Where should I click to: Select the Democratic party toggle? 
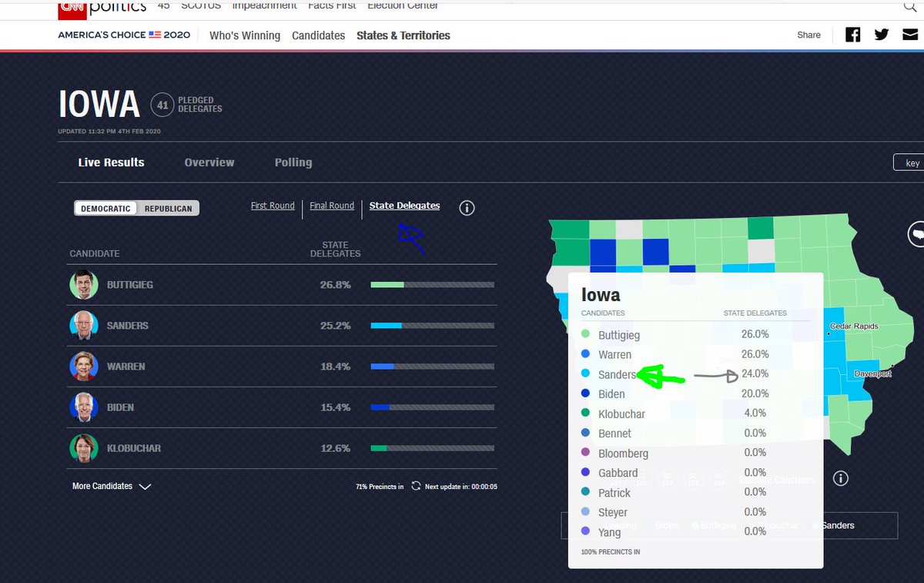tap(105, 209)
